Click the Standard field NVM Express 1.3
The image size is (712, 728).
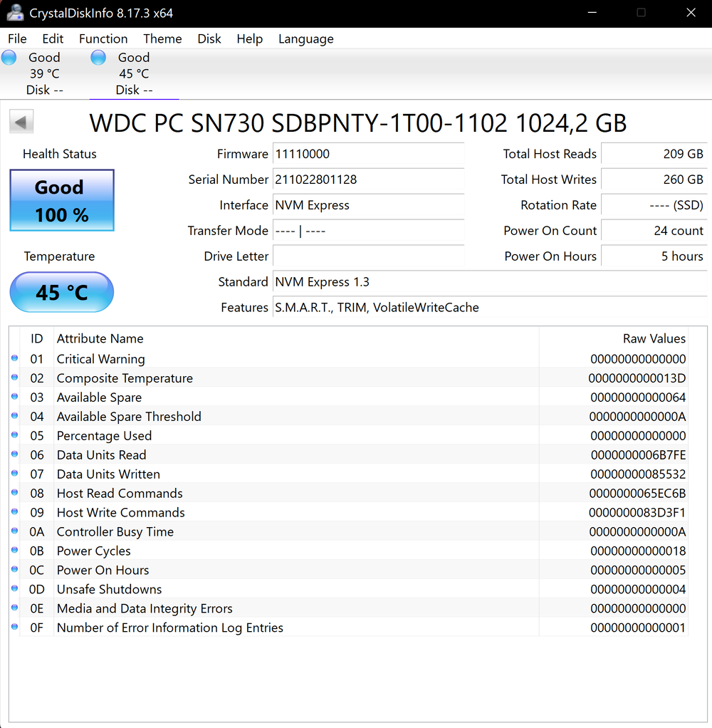pyautogui.click(x=490, y=281)
